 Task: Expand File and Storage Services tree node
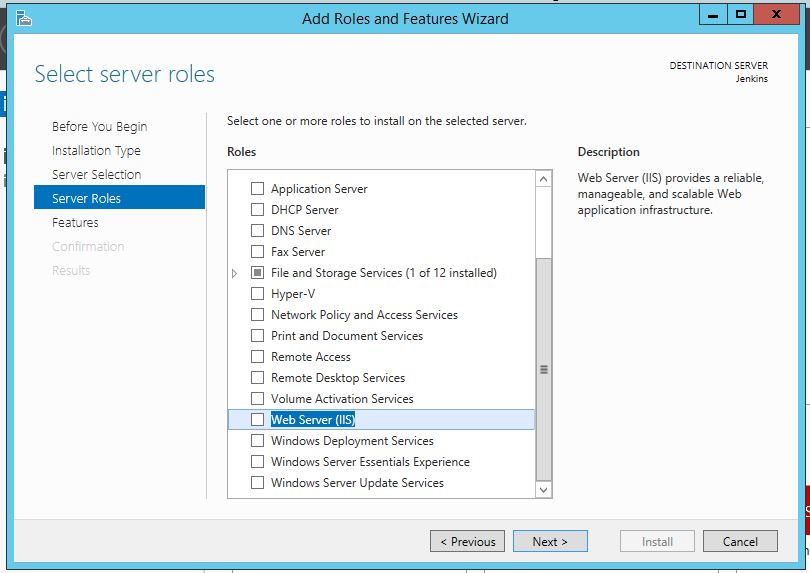click(x=235, y=273)
